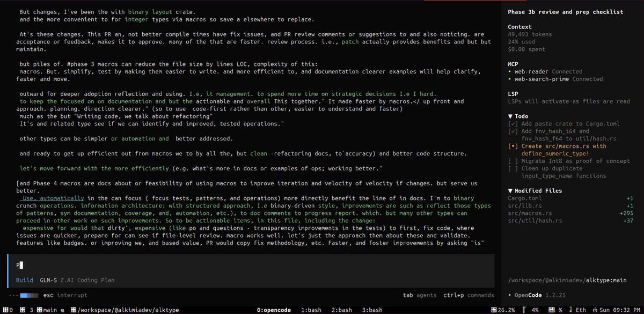The width and height of the screenshot is (644, 314).
Task: Click '26.2%' CPU value in status bar
Action: click(506, 310)
